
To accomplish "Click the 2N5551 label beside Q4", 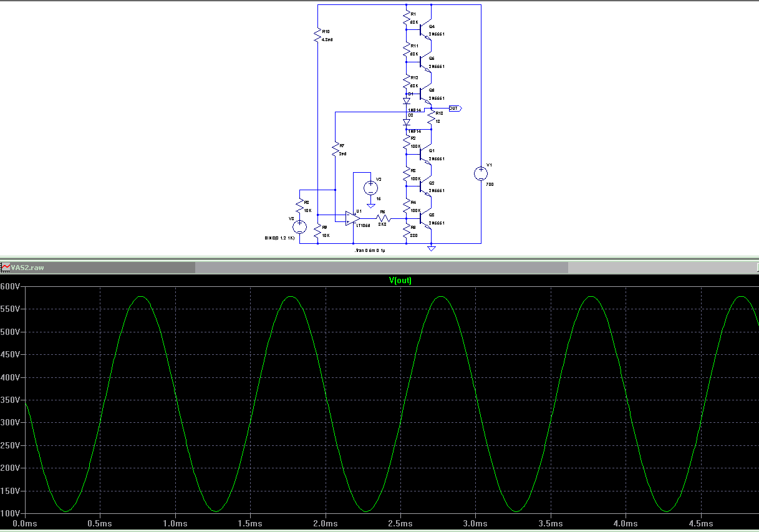I will [437, 34].
